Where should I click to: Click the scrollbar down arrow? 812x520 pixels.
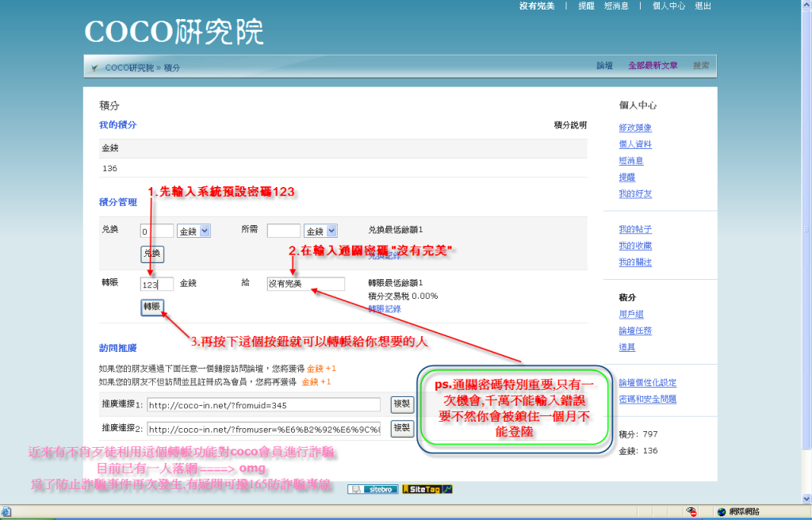tap(806, 499)
